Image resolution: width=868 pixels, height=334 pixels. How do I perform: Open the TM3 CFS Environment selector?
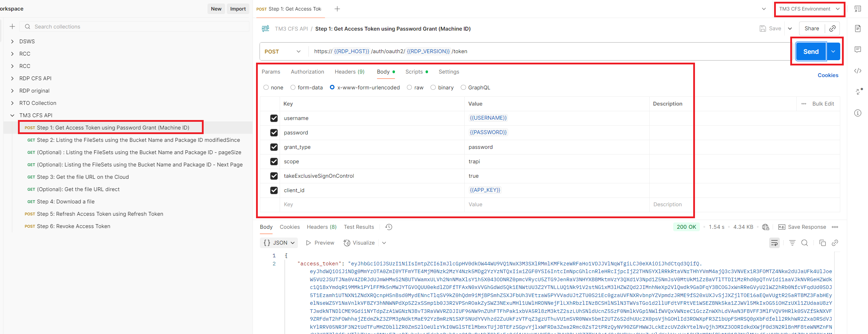point(809,9)
